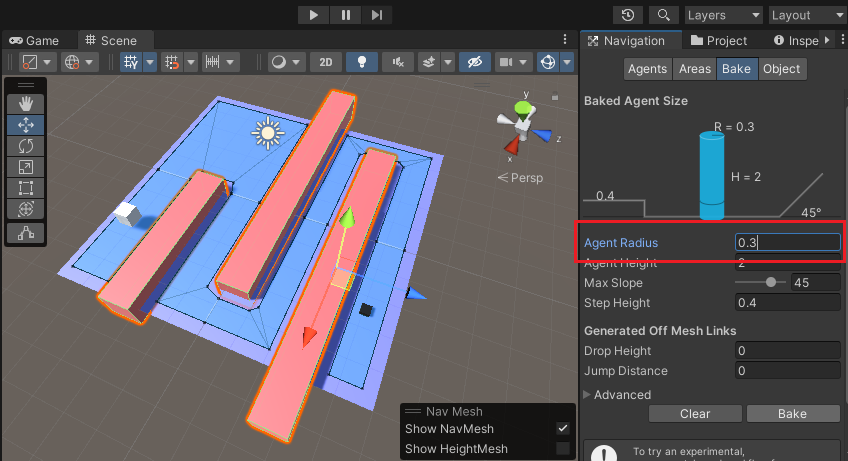Select the Inspector tab
The height and width of the screenshot is (461, 848).
click(796, 41)
